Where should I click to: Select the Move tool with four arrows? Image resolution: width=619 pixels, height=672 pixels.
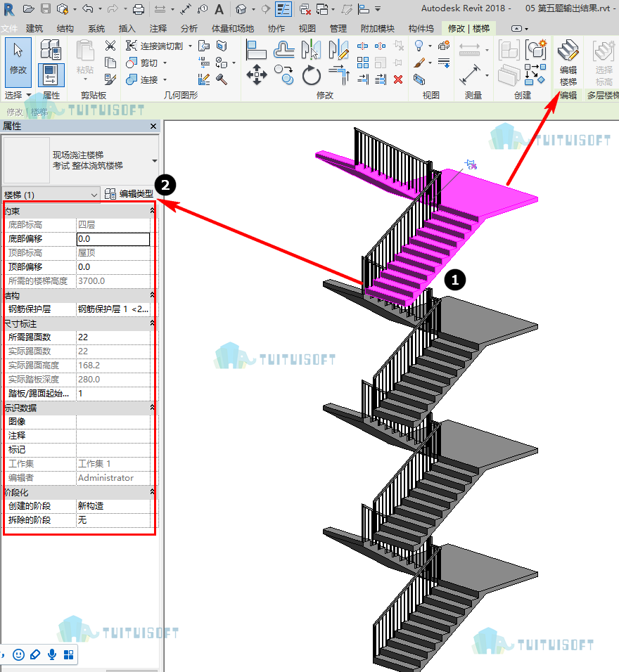tap(257, 75)
